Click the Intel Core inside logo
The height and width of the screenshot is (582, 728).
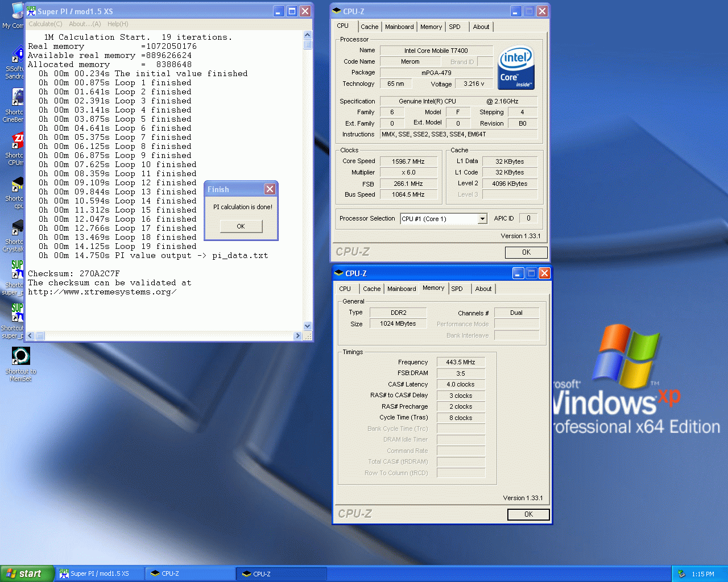tap(516, 68)
